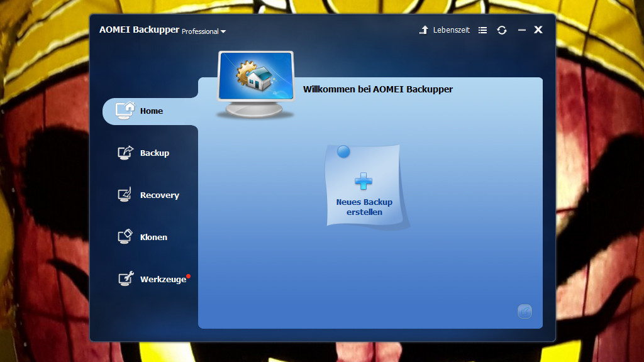Click the upgrade arrow icon
The height and width of the screenshot is (362, 644).
coord(424,30)
